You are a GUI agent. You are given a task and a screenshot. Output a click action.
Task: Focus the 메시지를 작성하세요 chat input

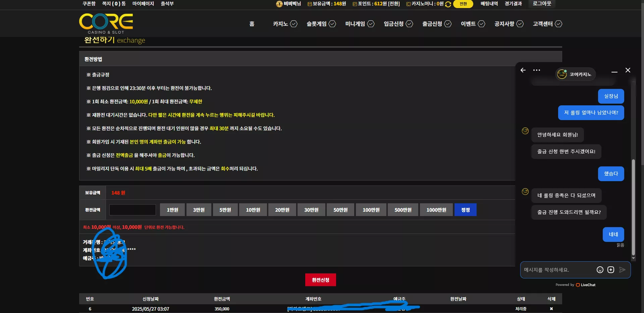(x=558, y=270)
